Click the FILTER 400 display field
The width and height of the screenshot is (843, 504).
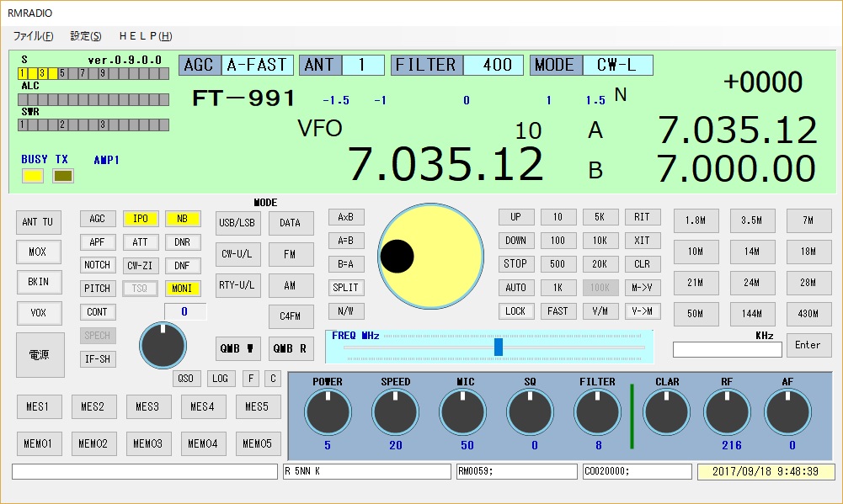(x=457, y=65)
